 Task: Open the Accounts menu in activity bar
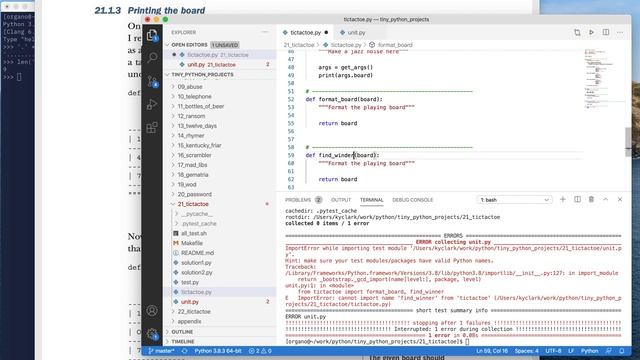(x=152, y=311)
